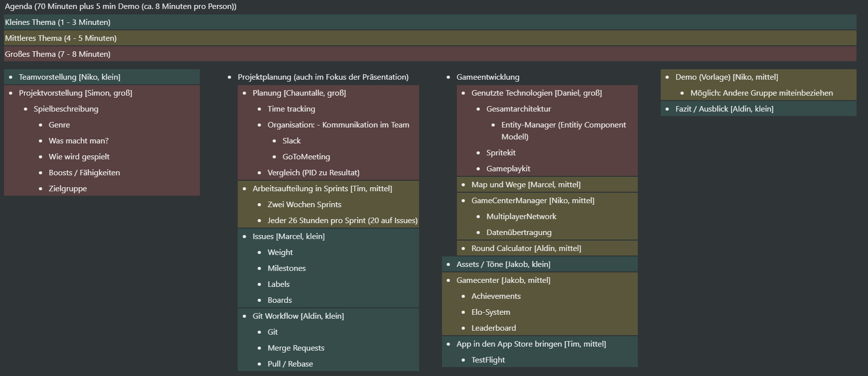The width and height of the screenshot is (868, 376).
Task: Click the 'Milestones' bullet
Action: coord(287,268)
